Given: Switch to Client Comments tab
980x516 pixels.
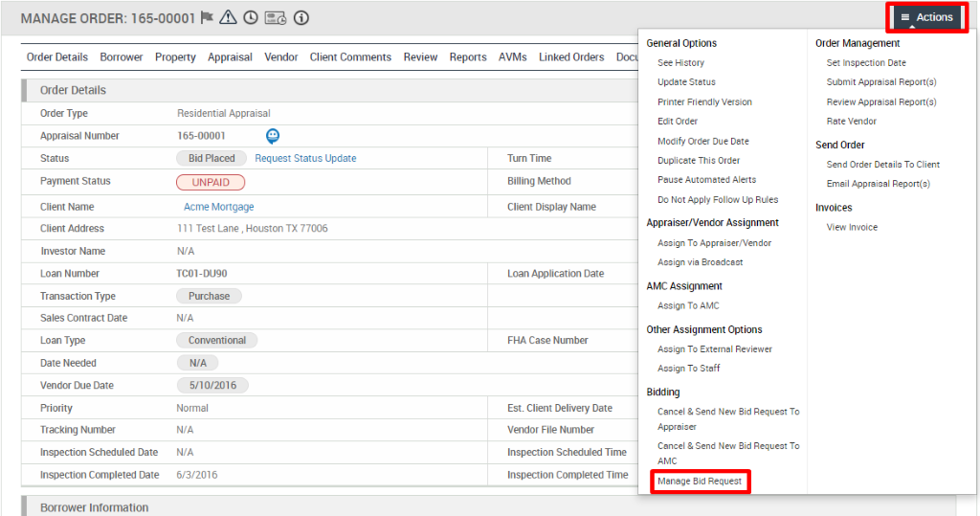Looking at the screenshot, I should pyautogui.click(x=350, y=56).
